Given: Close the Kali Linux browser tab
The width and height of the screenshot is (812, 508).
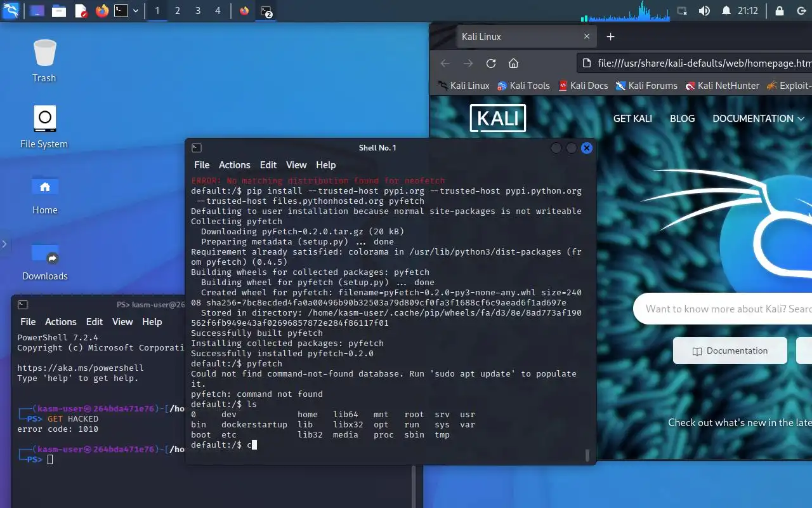Looking at the screenshot, I should 587,37.
